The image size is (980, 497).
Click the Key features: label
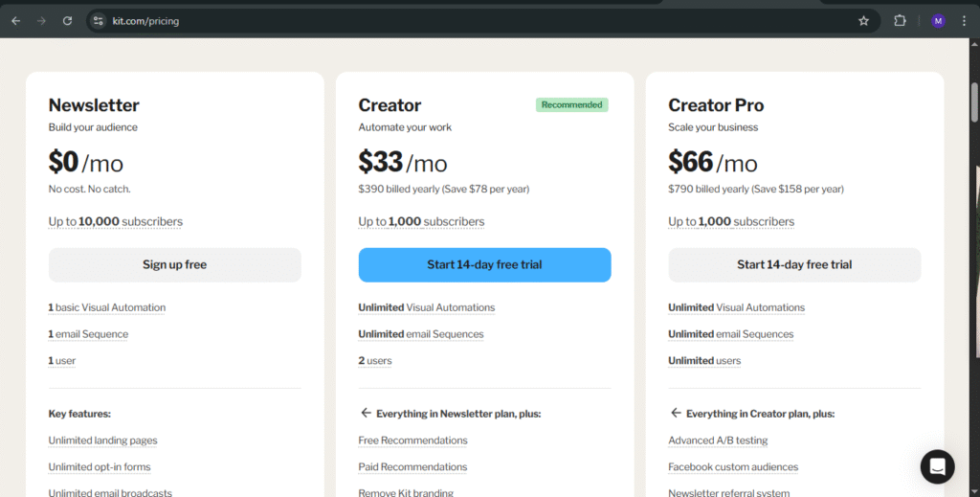coord(79,414)
